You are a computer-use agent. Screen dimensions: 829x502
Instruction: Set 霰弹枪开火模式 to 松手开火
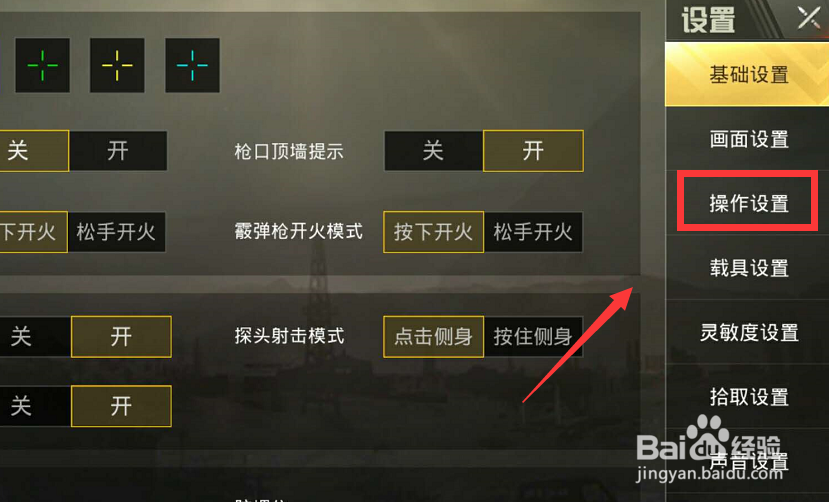[x=533, y=232]
